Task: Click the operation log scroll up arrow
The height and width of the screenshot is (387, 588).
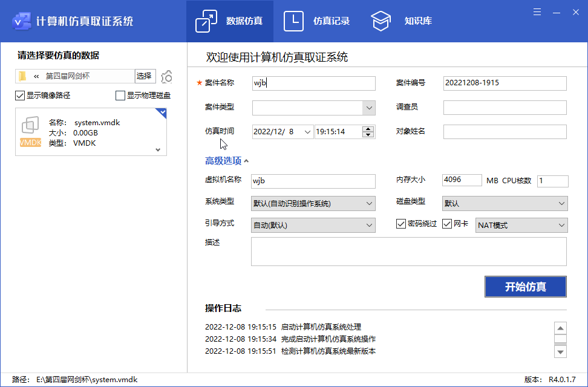Action: [x=560, y=328]
